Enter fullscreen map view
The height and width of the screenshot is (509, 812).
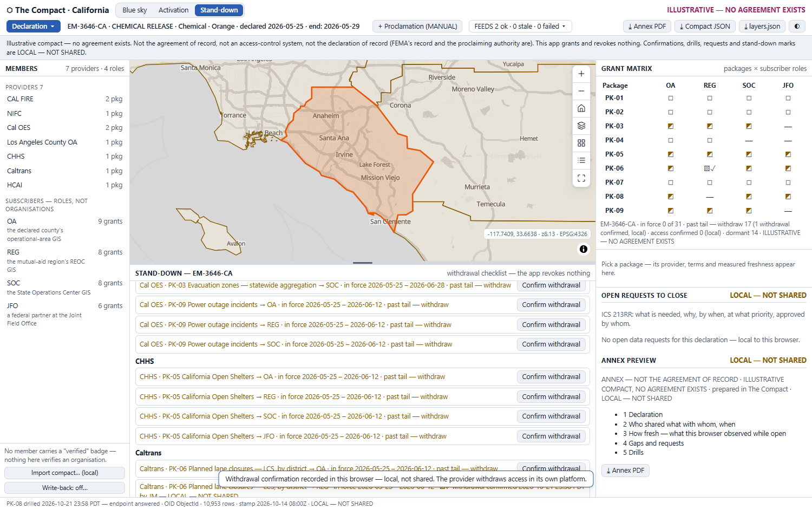[x=581, y=178]
